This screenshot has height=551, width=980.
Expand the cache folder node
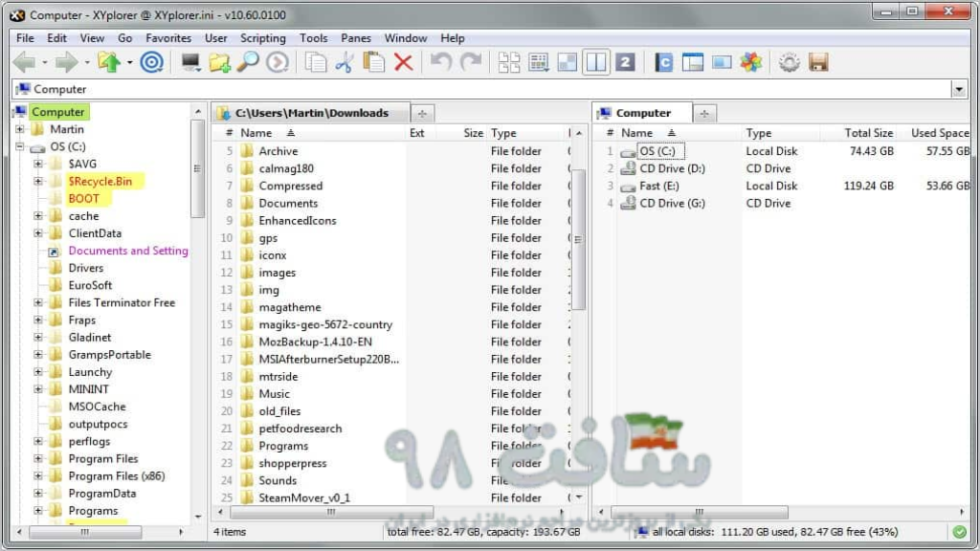(x=38, y=216)
